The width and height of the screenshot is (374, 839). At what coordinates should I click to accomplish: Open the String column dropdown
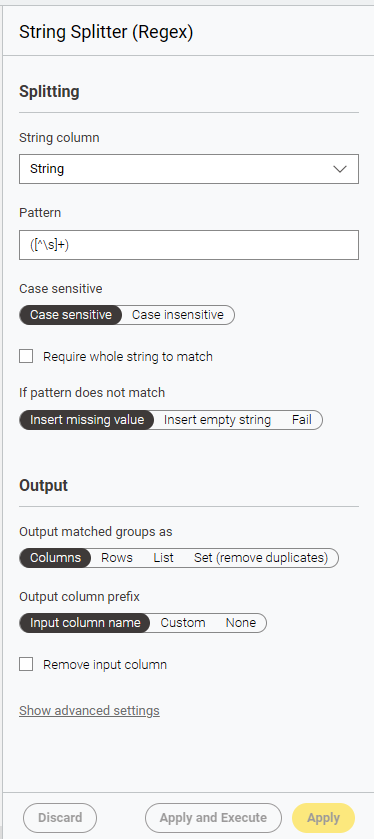[189, 169]
